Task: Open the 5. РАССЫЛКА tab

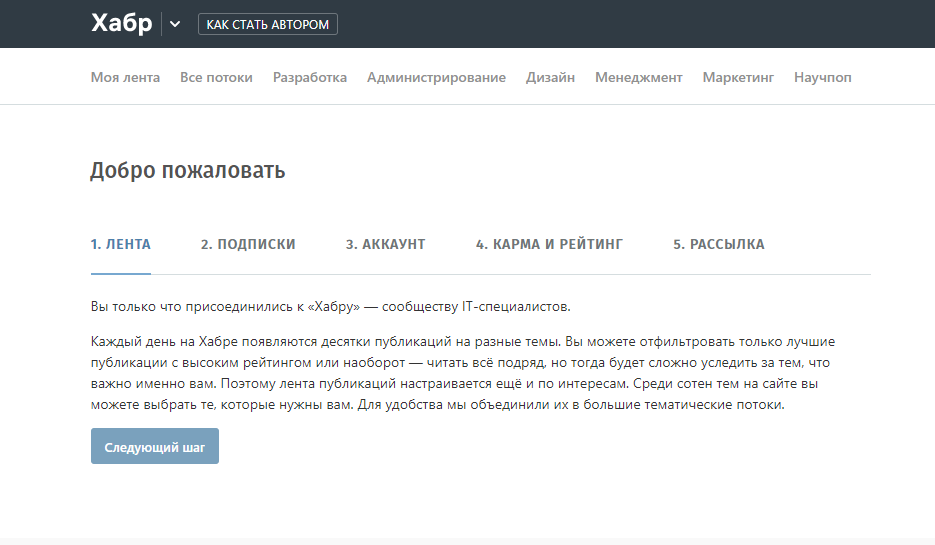Action: 719,244
